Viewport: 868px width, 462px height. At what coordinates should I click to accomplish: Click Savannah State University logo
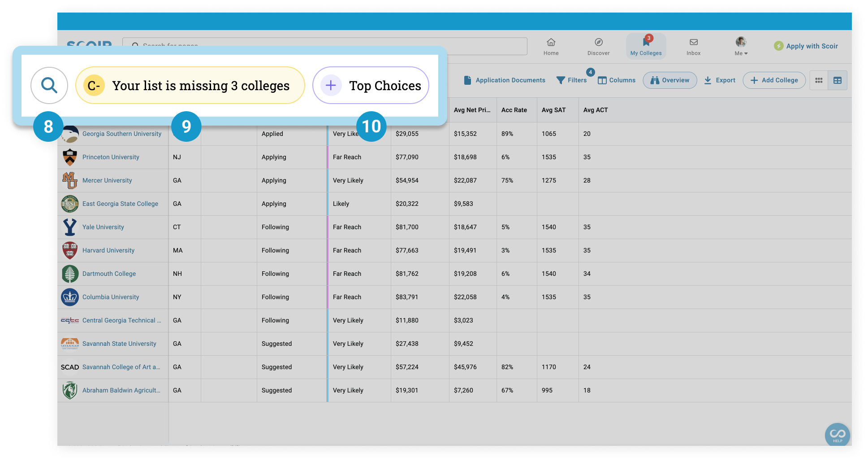click(69, 344)
